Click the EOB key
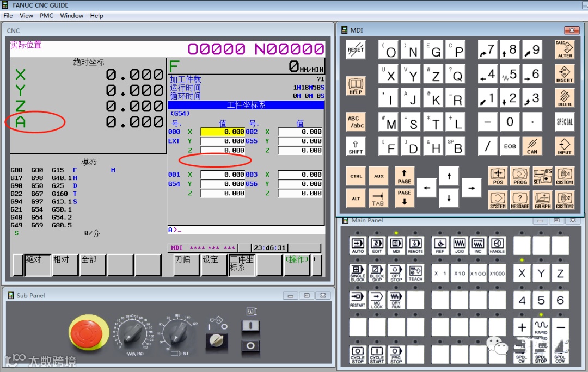The image size is (588, 372). pyautogui.click(x=510, y=146)
